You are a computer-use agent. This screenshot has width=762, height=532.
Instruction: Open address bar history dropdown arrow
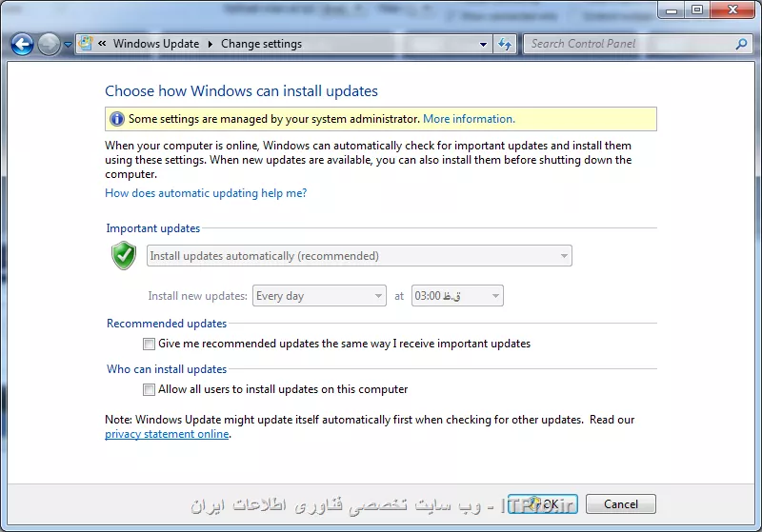[483, 44]
